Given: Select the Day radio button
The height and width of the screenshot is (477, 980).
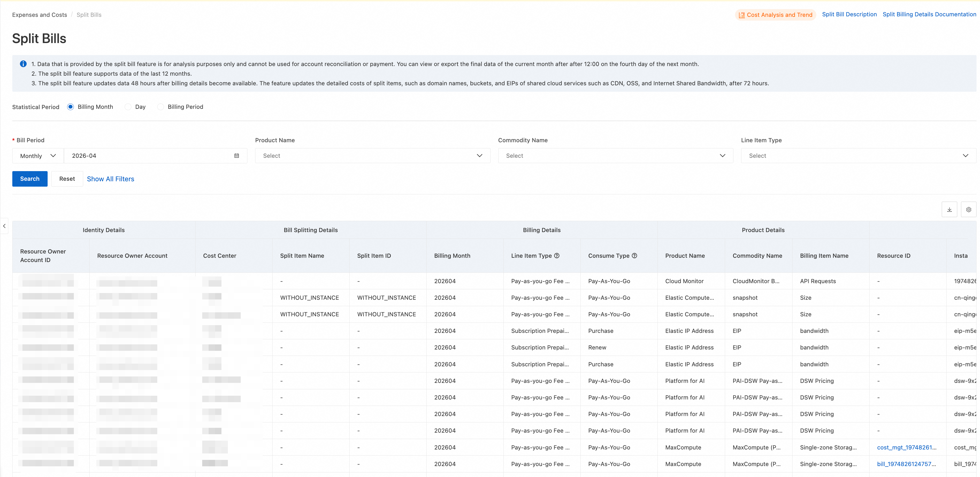Looking at the screenshot, I should (x=128, y=107).
